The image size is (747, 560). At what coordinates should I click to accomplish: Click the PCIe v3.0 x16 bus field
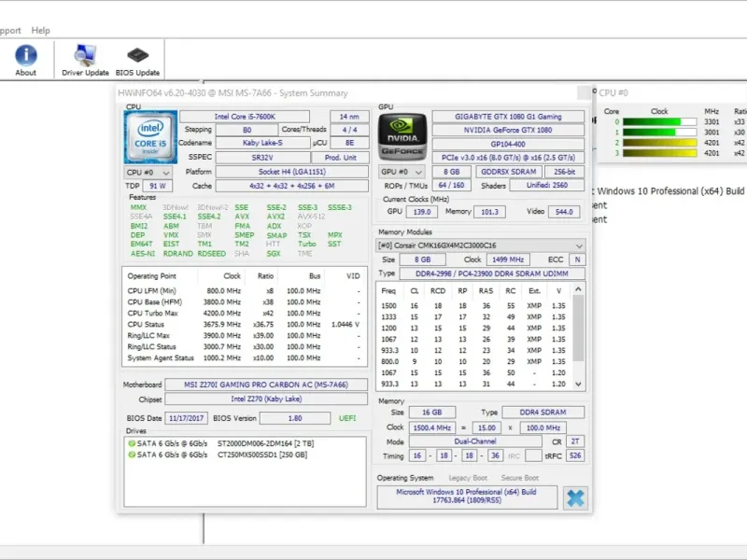pos(508,158)
